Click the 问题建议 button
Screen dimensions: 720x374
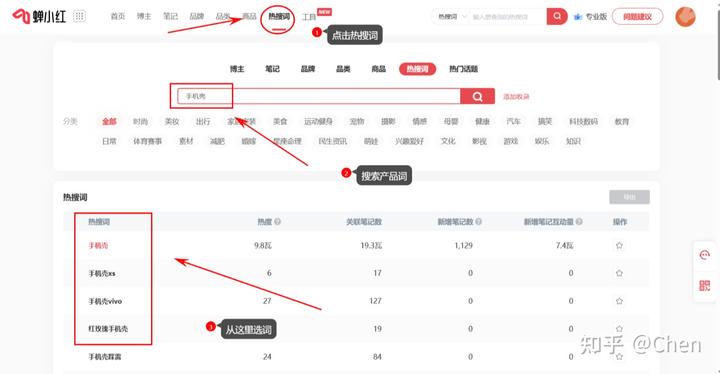click(637, 17)
